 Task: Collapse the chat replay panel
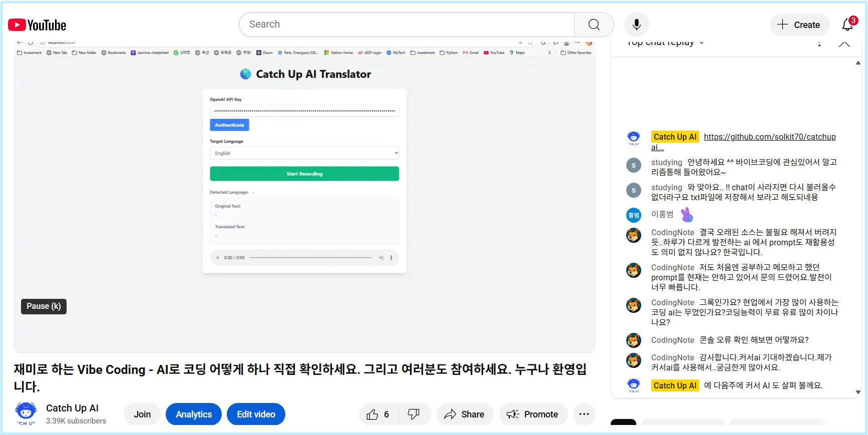844,44
